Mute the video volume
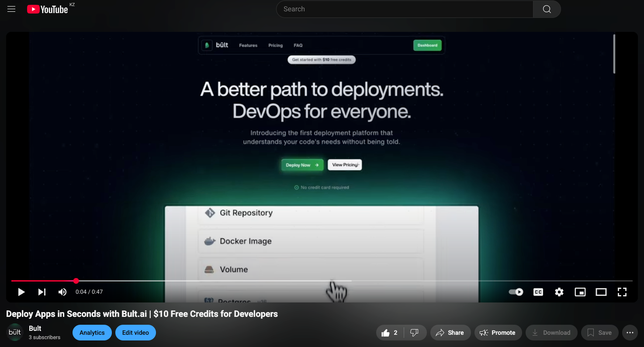Viewport: 644px width, 347px height. pyautogui.click(x=62, y=292)
